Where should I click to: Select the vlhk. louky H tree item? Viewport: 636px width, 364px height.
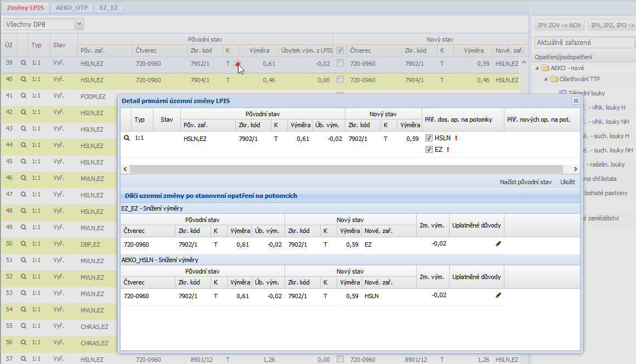pyautogui.click(x=605, y=107)
